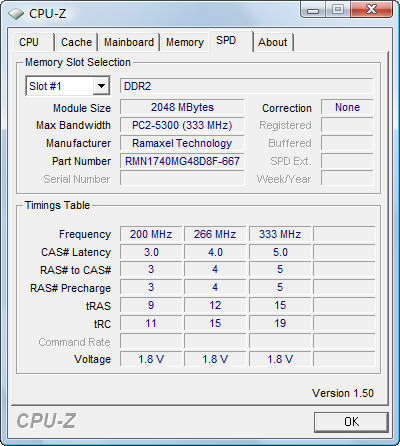Click the Correction value None
The height and width of the screenshot is (446, 400).
tap(347, 107)
